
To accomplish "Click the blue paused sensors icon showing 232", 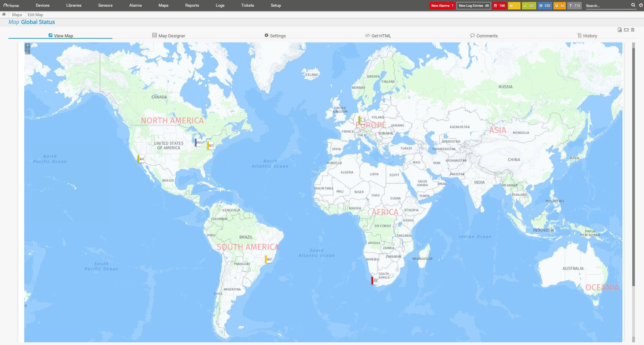I will 544,5.
